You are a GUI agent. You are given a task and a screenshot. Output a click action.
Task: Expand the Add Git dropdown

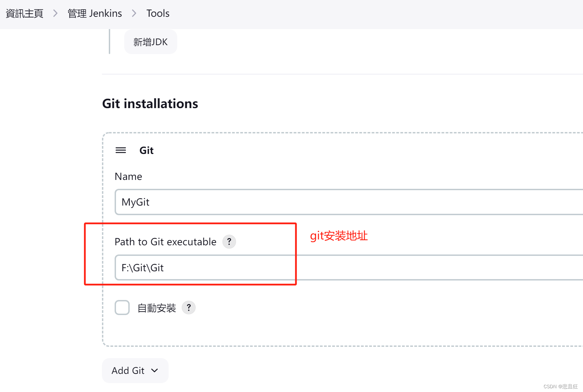[x=135, y=370]
